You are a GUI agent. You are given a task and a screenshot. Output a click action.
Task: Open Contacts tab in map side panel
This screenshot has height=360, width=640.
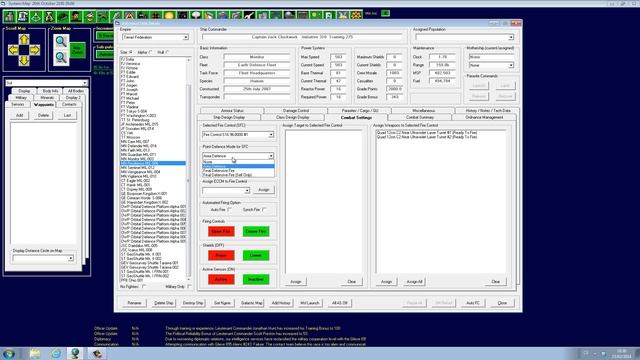[x=69, y=104]
